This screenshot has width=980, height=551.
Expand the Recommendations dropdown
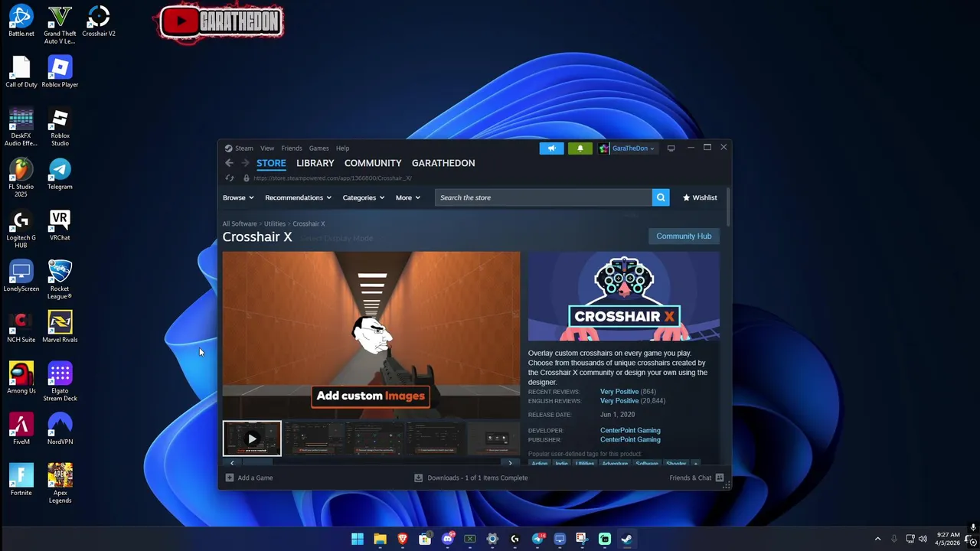click(298, 197)
